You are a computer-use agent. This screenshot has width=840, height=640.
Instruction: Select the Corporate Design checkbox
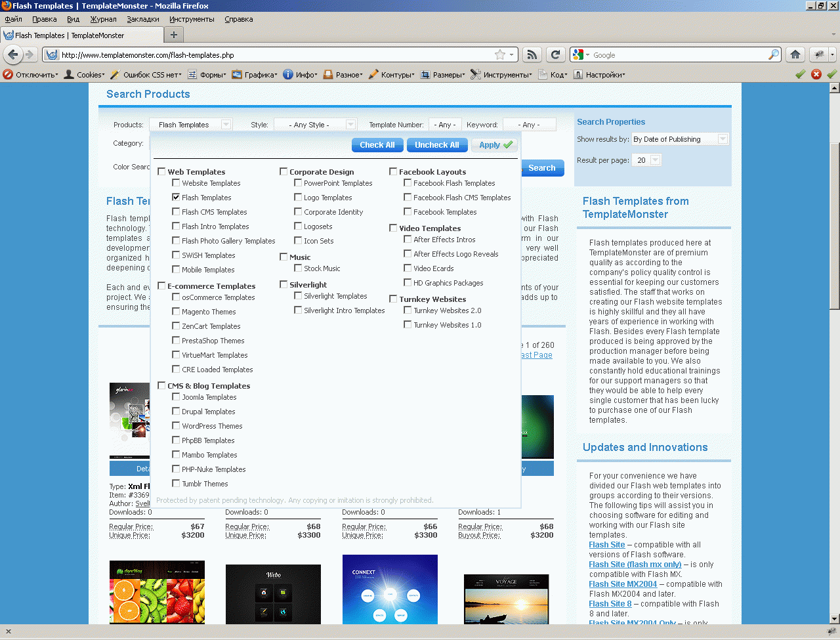[x=283, y=171]
